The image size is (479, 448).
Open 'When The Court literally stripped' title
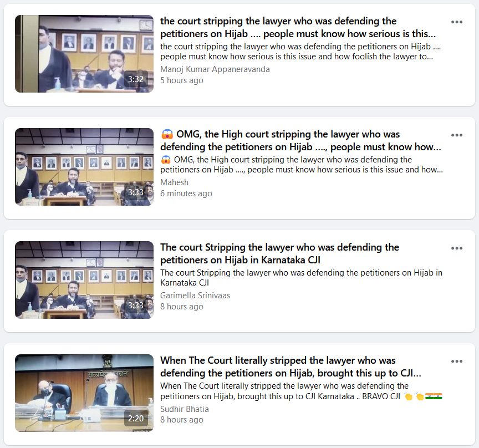coord(291,366)
